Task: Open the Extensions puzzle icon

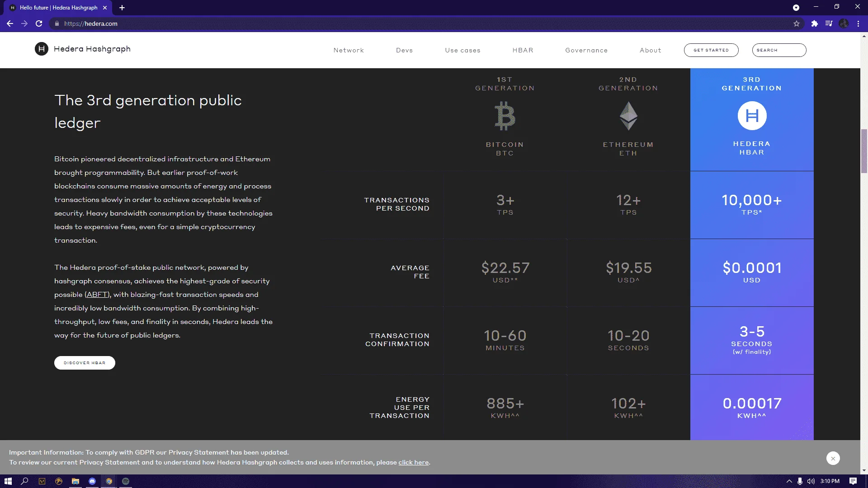Action: pyautogui.click(x=814, y=23)
